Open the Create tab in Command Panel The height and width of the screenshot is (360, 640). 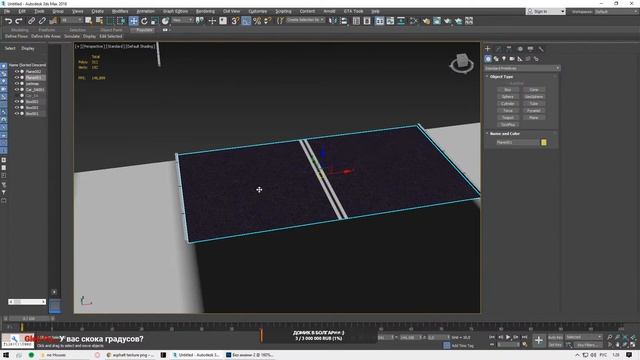coord(488,49)
